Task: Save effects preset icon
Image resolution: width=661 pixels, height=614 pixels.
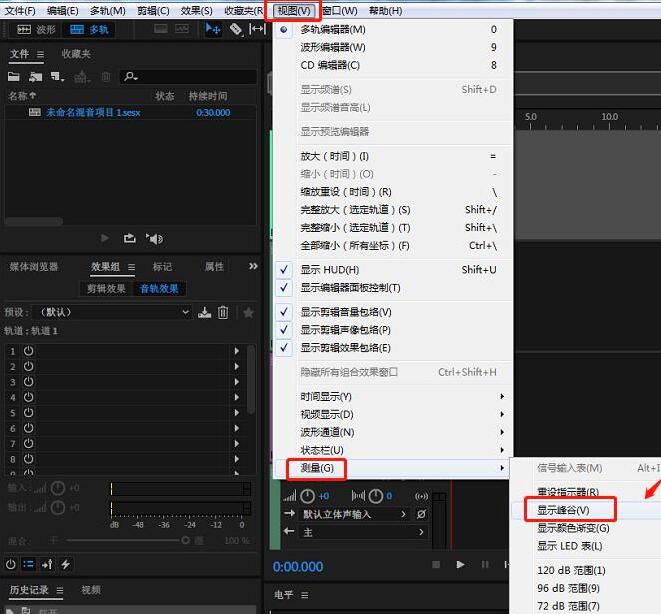Action: tap(204, 312)
